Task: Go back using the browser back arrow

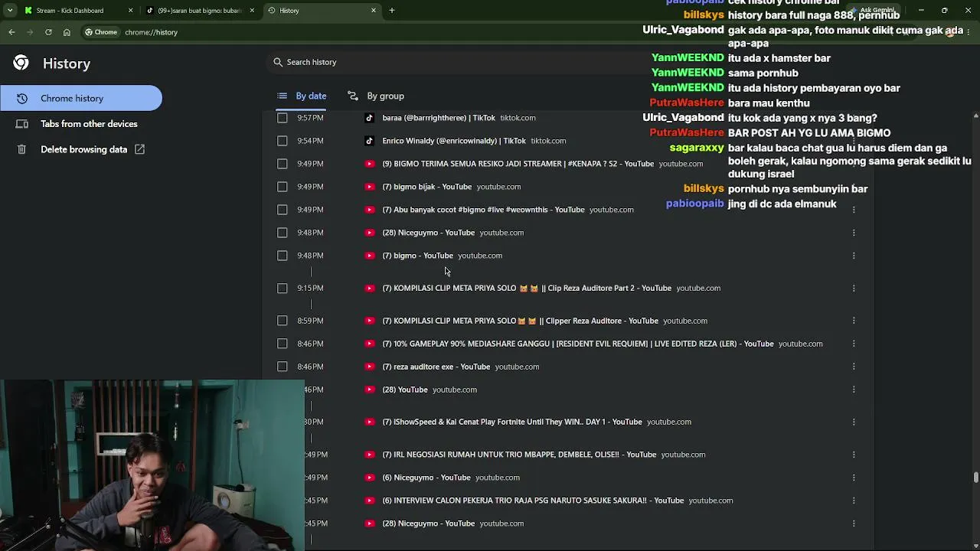Action: (11, 32)
